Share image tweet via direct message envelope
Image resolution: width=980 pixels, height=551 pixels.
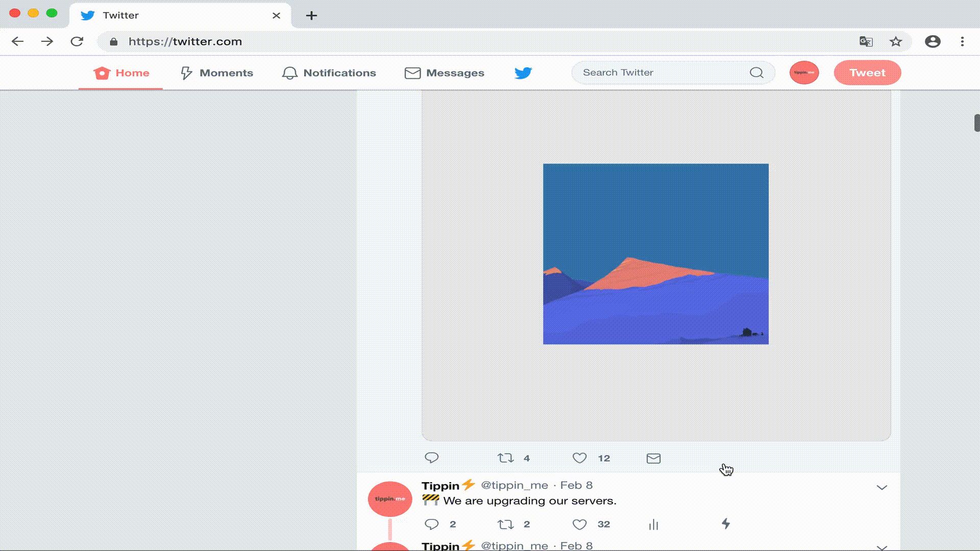point(653,458)
